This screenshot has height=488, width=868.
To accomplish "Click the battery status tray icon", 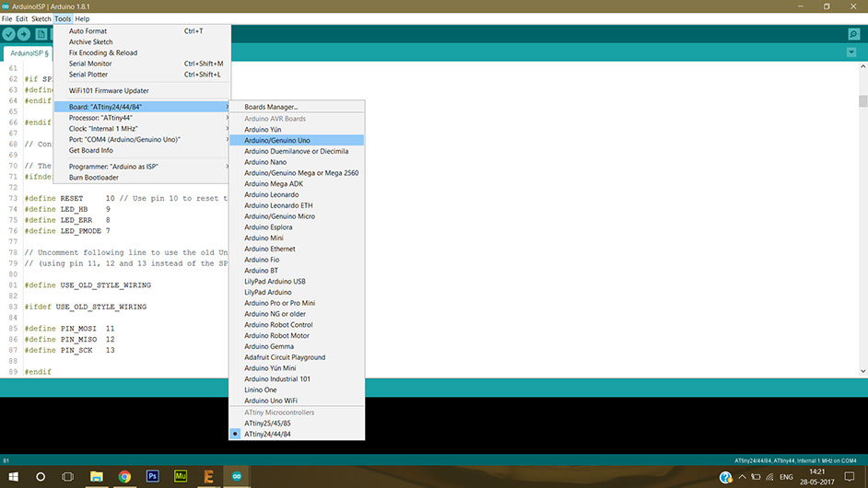I will tap(756, 477).
